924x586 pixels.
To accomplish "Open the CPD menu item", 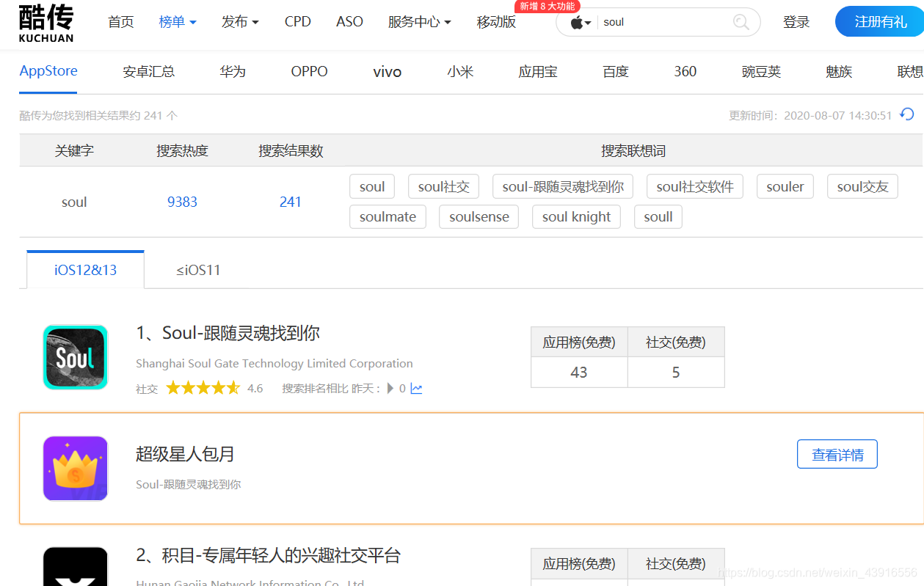I will point(298,22).
